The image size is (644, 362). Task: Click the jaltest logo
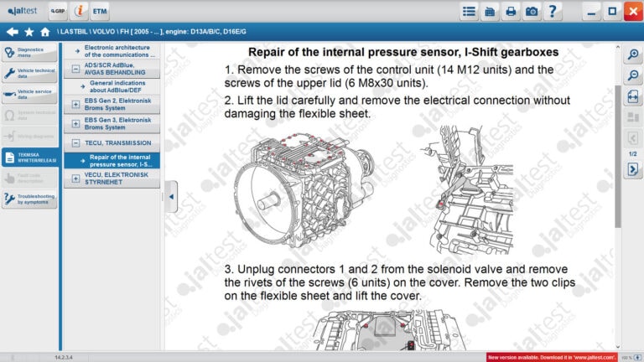tap(23, 11)
